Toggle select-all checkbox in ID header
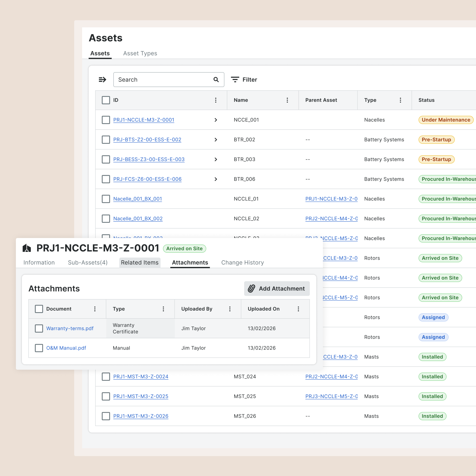This screenshot has width=476, height=476. click(106, 100)
